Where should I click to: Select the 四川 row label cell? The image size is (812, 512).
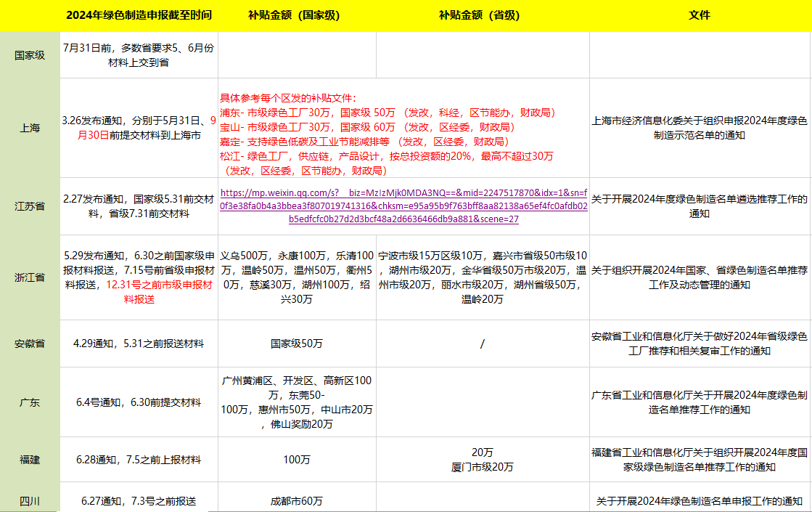click(x=30, y=501)
